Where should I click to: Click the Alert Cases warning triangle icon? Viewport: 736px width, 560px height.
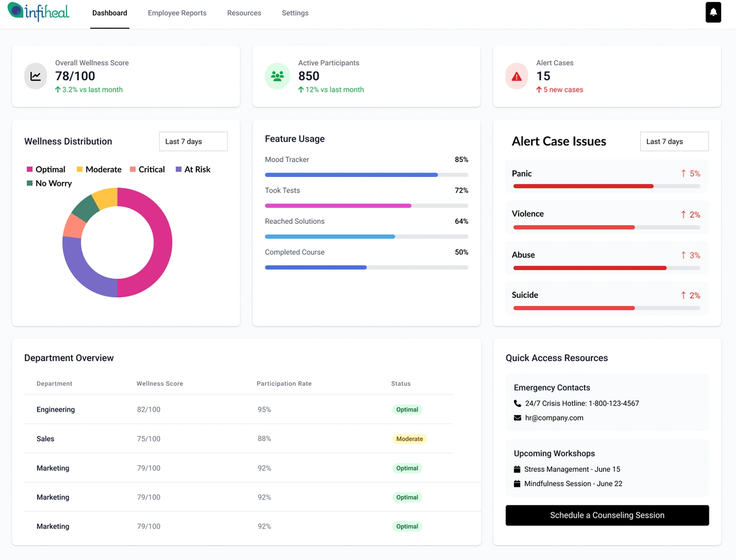[516, 76]
